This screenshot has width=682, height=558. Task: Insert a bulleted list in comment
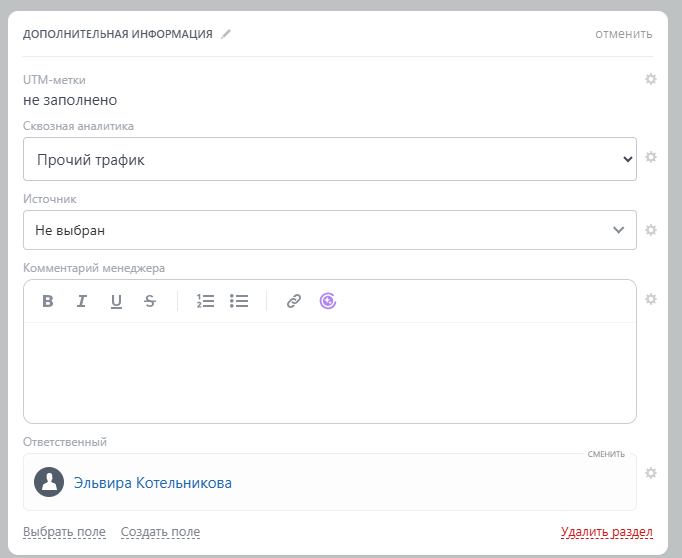239,301
